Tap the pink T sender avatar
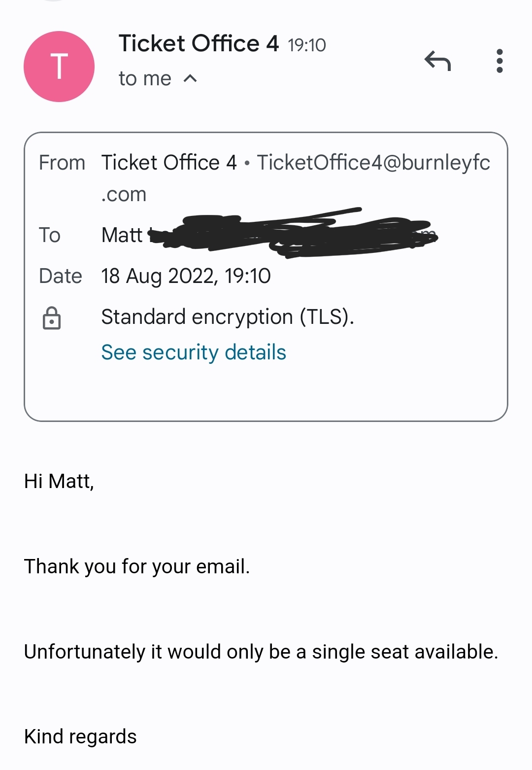 tap(59, 67)
